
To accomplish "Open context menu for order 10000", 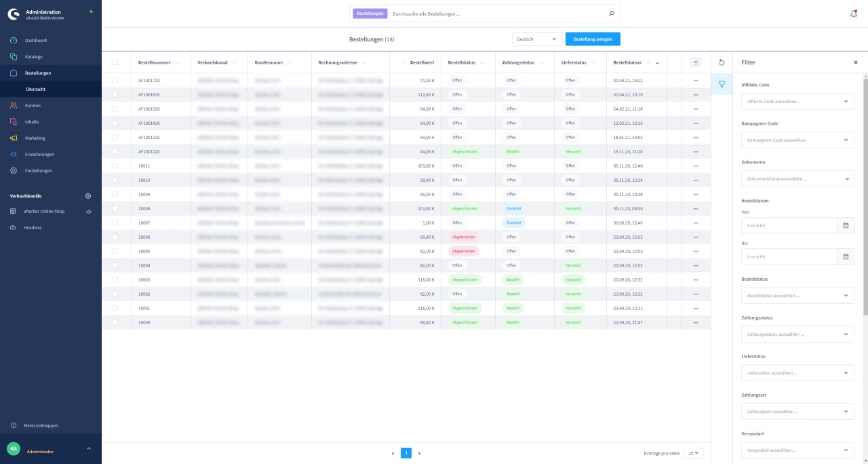I will pos(696,322).
